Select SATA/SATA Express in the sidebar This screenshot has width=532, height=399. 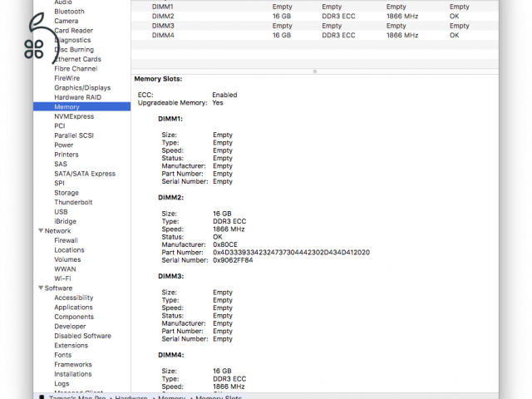pyautogui.click(x=85, y=174)
